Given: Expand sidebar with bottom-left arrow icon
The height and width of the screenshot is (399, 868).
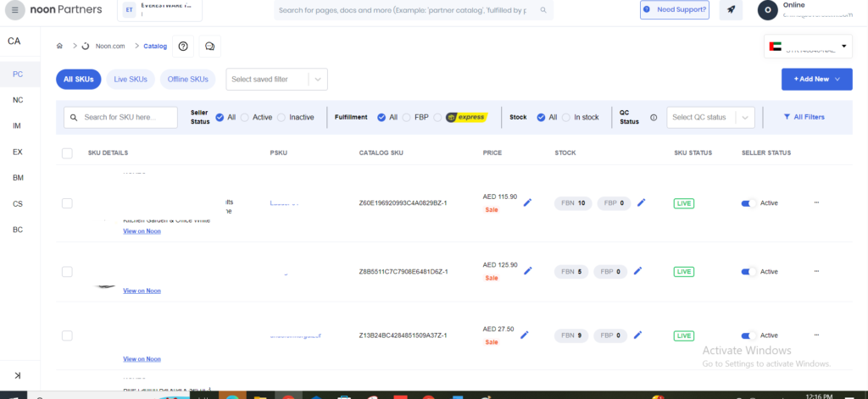Looking at the screenshot, I should (18, 375).
